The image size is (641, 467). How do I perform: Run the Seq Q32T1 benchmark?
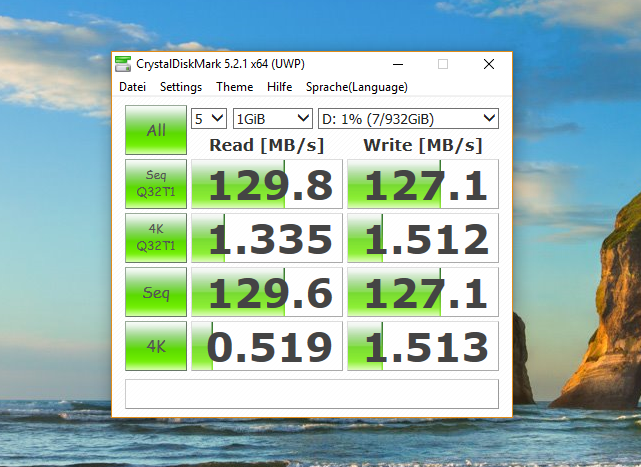click(x=156, y=185)
